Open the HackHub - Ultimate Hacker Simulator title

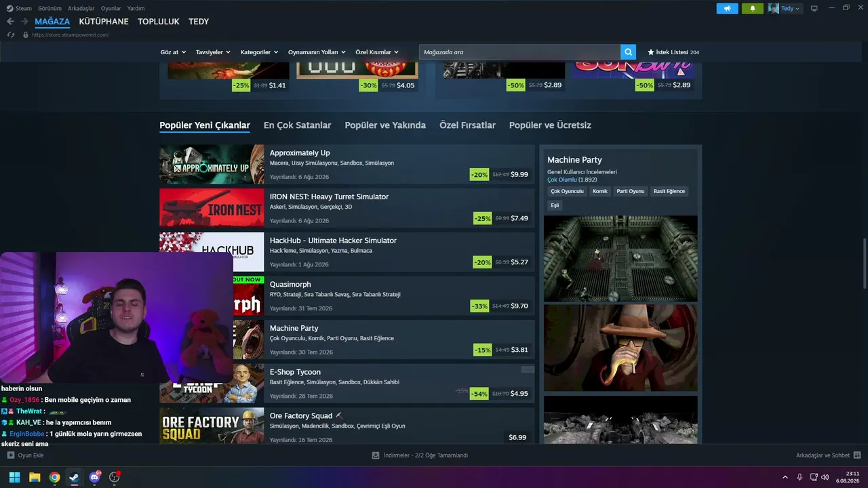[333, 241]
